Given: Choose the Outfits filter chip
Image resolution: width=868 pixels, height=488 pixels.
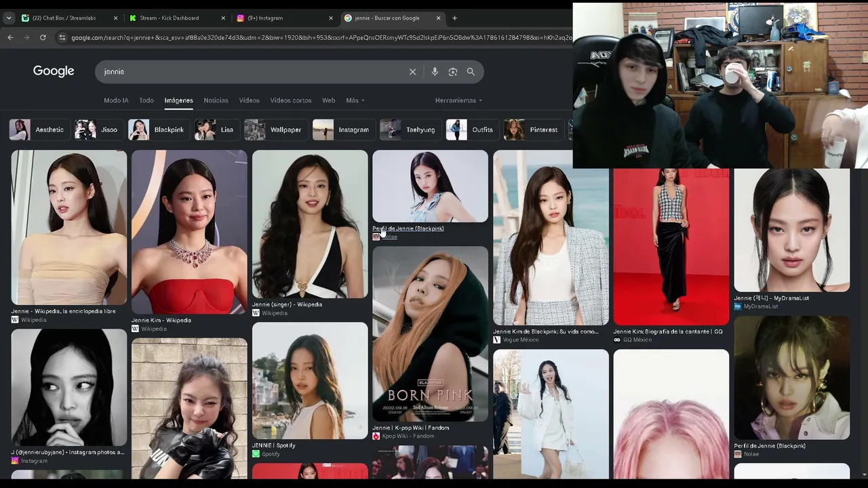Looking at the screenshot, I should [471, 129].
